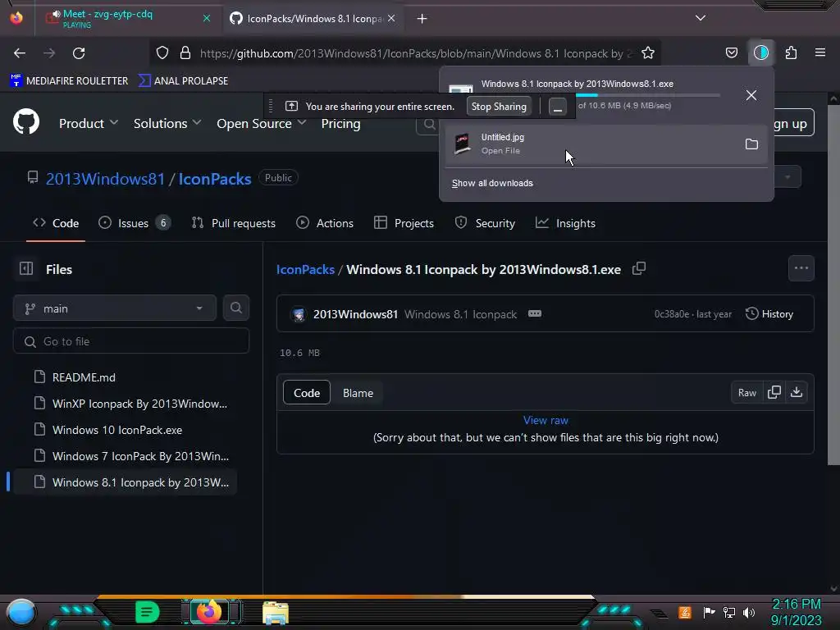Expand the Open Source menu
This screenshot has height=630, width=840.
pos(262,124)
